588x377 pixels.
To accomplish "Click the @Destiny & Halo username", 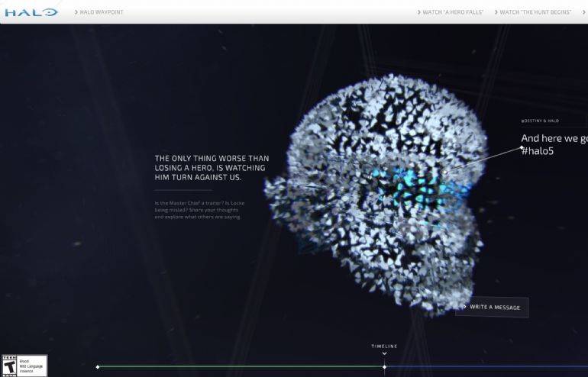I will pos(540,121).
